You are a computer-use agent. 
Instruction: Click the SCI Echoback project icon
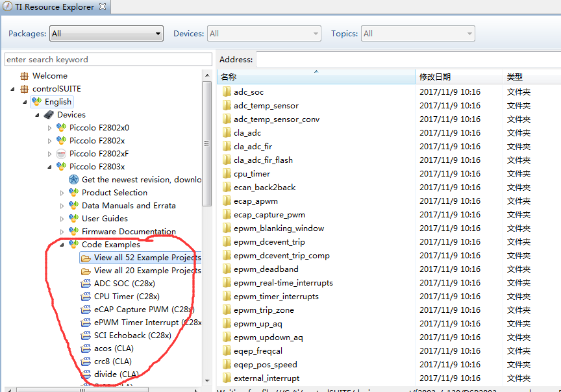[x=86, y=336]
